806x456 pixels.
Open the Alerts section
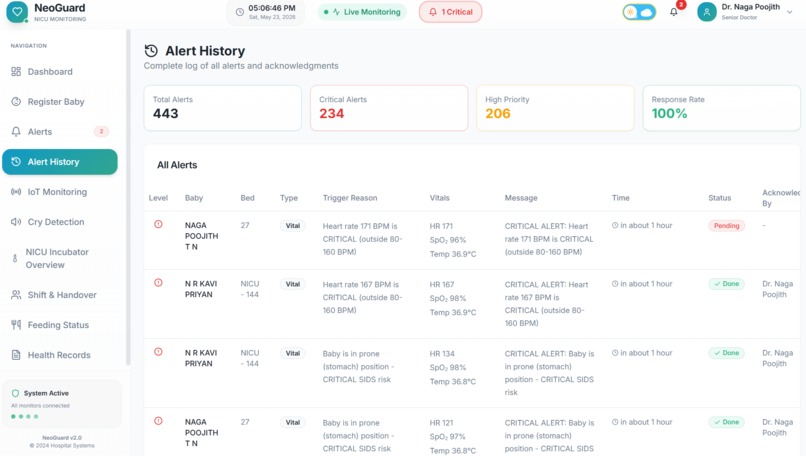(60, 132)
